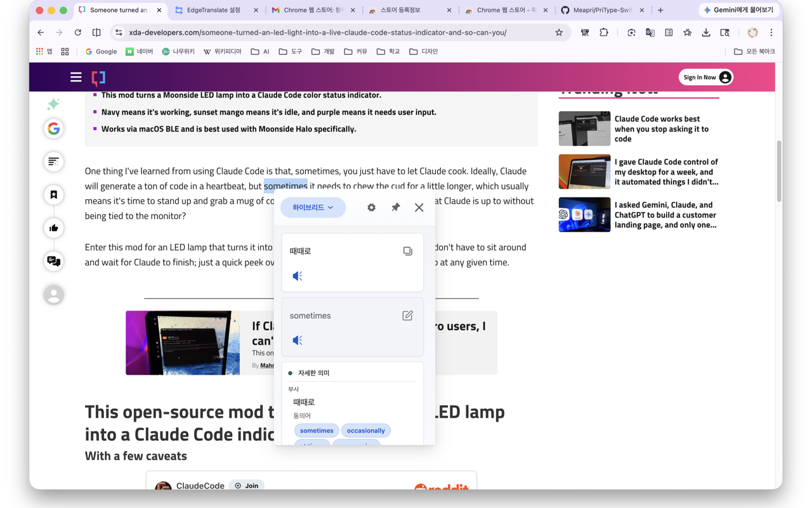The image size is (812, 508).
Task: Expand the 모든 북마크 folder
Action: (x=754, y=51)
